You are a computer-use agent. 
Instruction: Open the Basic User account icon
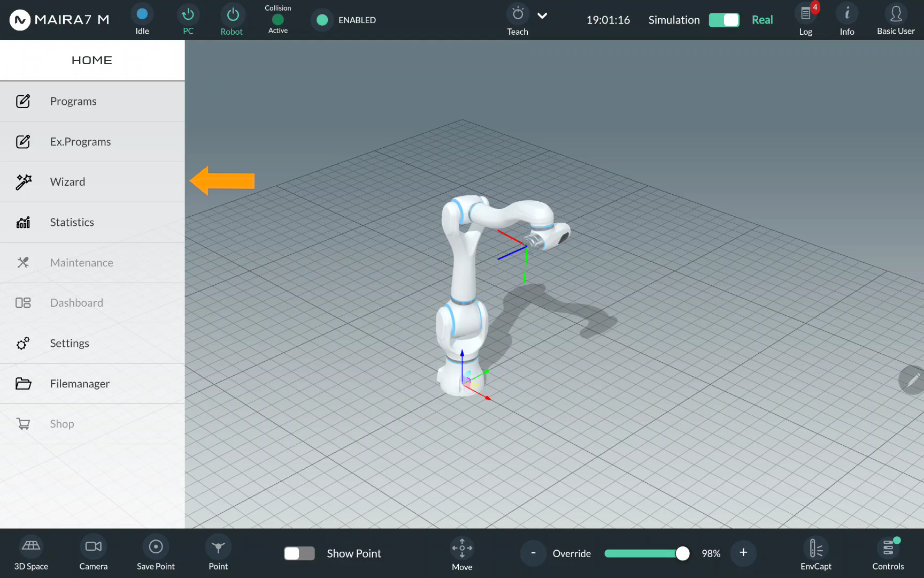pyautogui.click(x=896, y=13)
